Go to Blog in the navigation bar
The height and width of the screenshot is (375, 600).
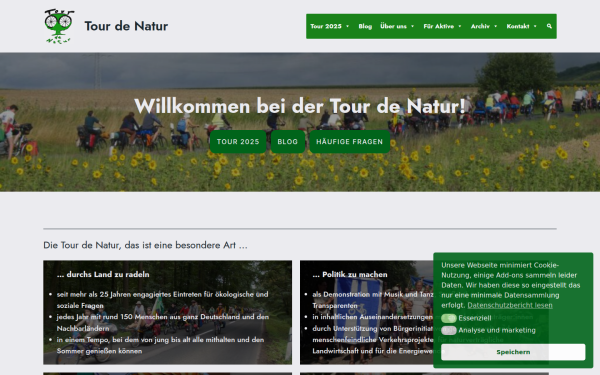tap(365, 26)
